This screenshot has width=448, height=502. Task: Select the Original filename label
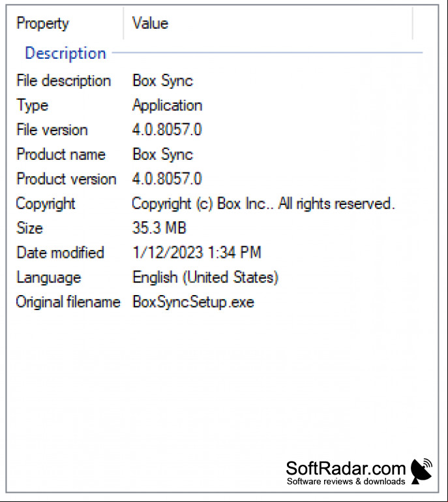[x=68, y=302]
